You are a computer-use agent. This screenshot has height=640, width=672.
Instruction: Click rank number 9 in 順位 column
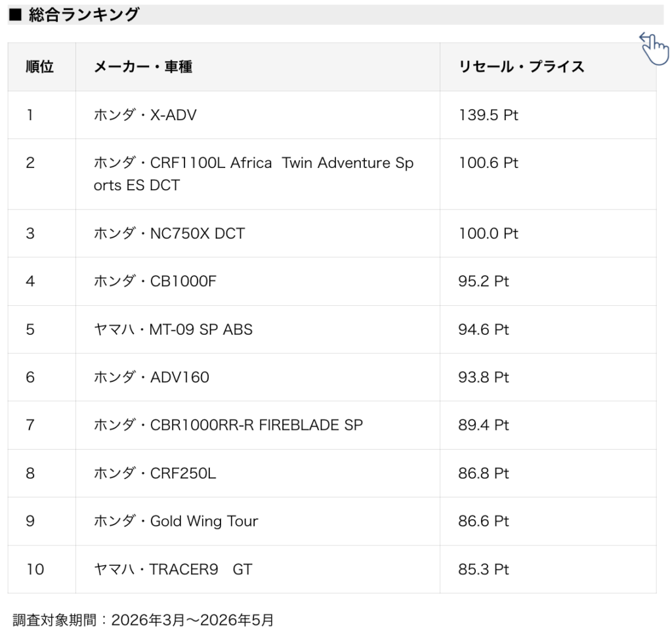click(30, 521)
